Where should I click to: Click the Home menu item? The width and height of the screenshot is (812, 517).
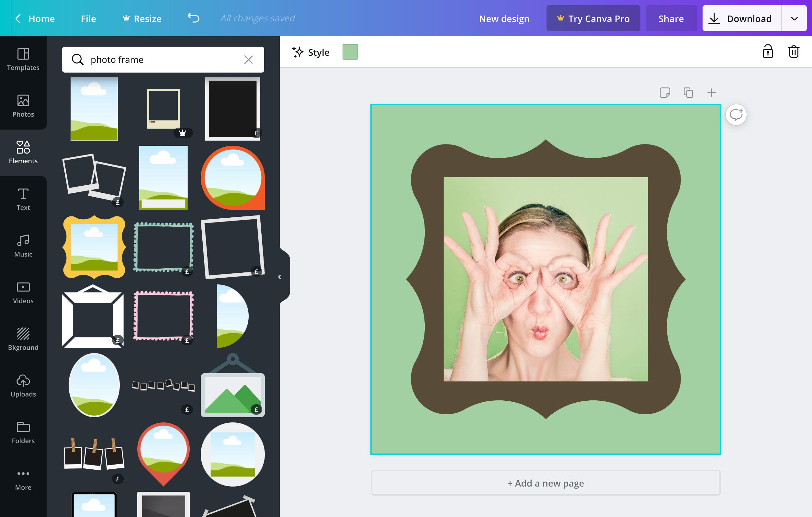coord(41,18)
